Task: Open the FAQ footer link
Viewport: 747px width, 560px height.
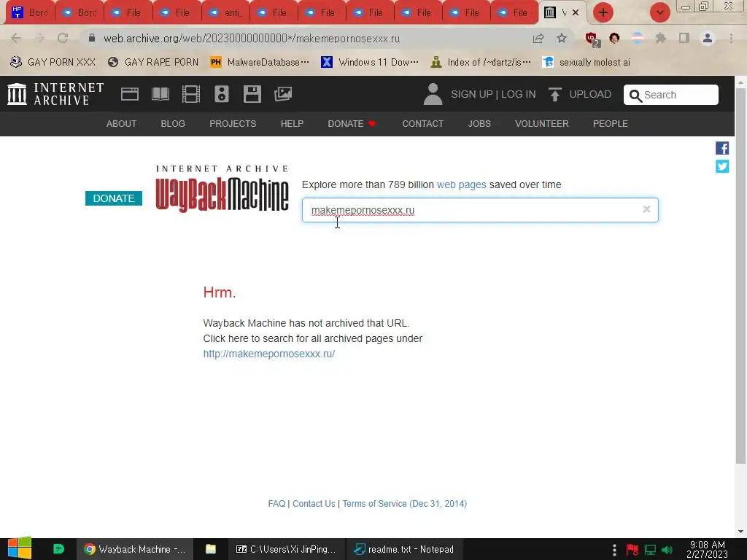Action: coord(276,504)
